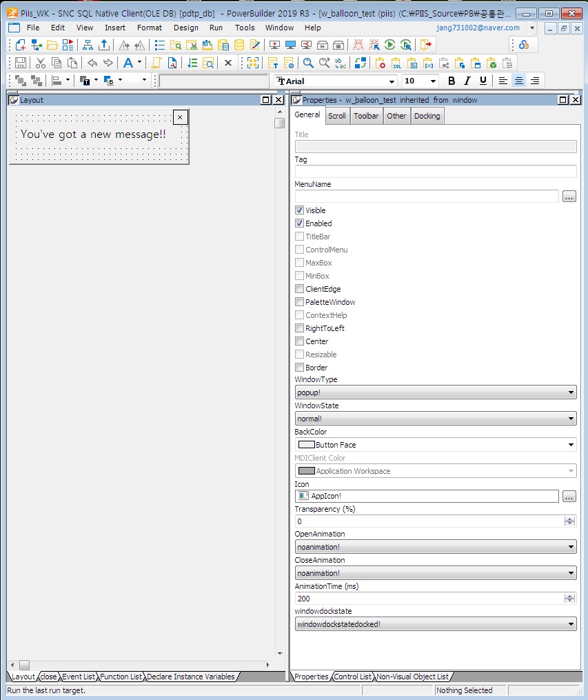Check the Border option
Viewport: 588px width, 700px height.
[x=300, y=368]
